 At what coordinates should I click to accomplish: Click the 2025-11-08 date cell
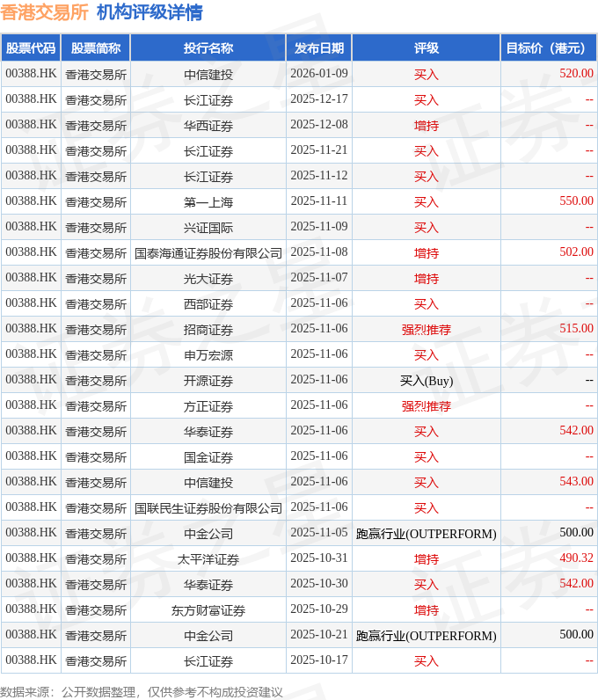(x=319, y=252)
